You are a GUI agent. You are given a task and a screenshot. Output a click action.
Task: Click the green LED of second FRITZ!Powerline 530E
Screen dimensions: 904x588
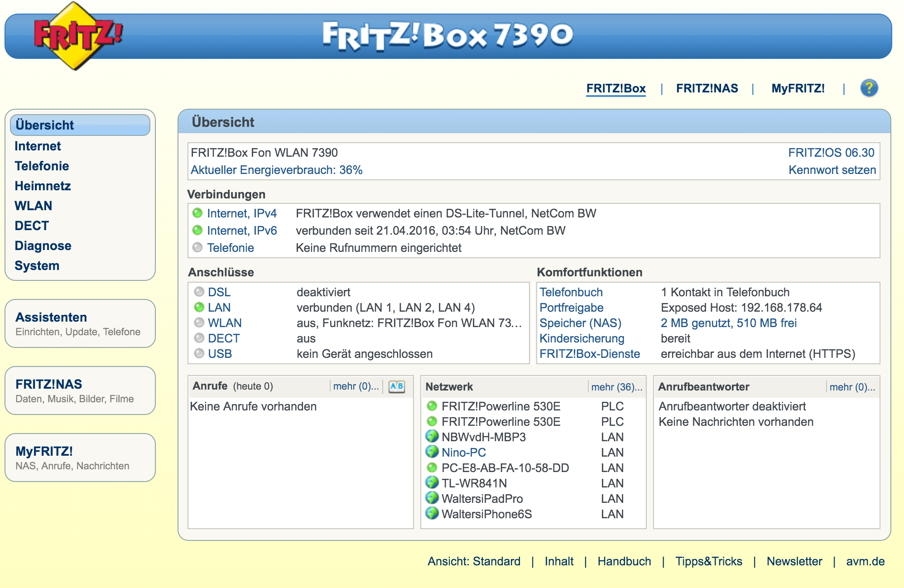pyautogui.click(x=432, y=421)
